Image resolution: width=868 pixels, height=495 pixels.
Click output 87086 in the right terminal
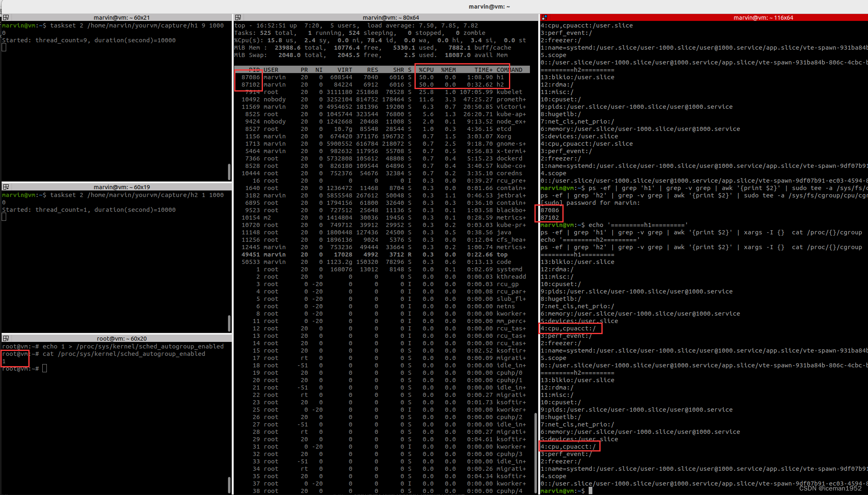point(550,210)
